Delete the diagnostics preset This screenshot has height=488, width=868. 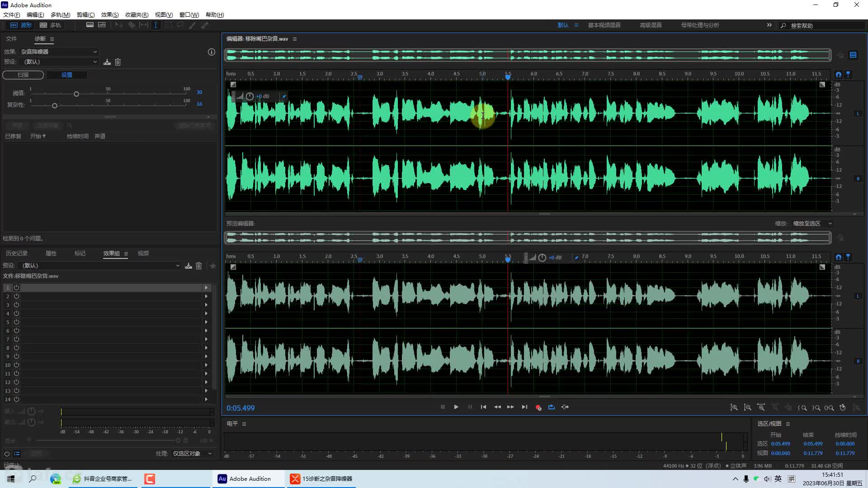[118, 62]
